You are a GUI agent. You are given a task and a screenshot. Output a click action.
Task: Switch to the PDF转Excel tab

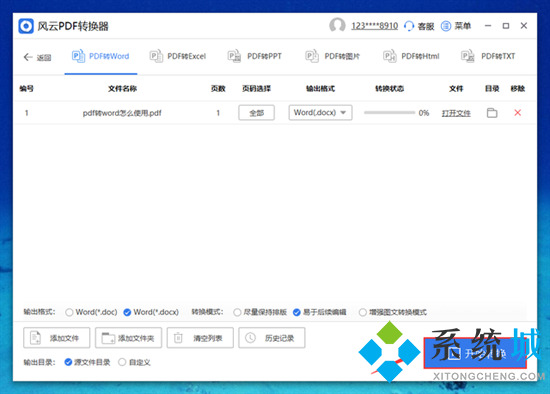(178, 56)
